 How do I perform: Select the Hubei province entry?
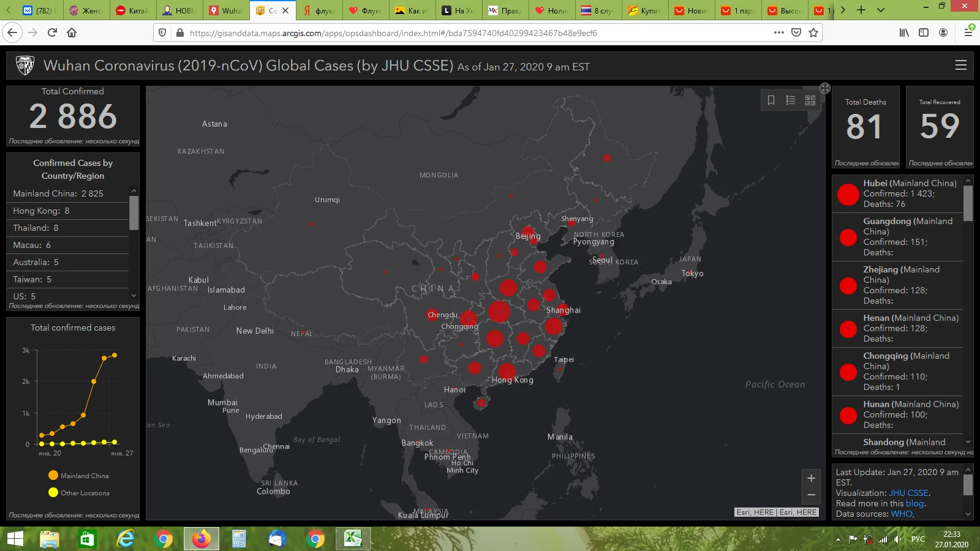point(897,193)
